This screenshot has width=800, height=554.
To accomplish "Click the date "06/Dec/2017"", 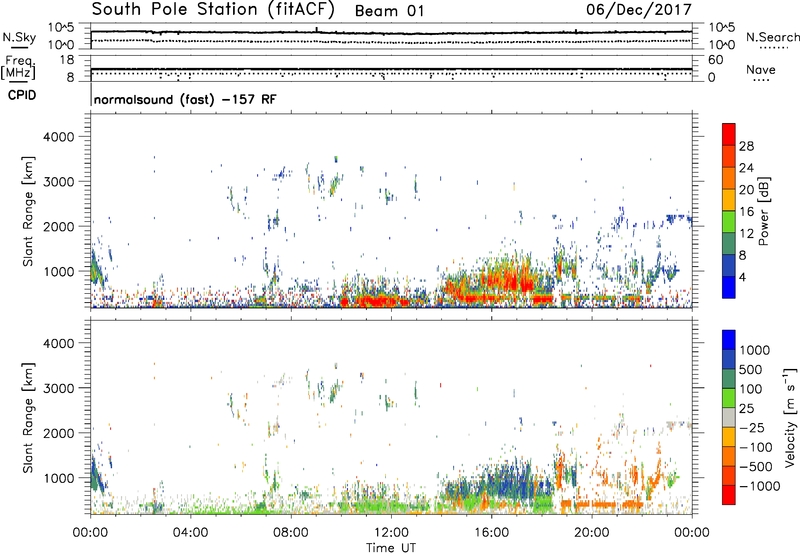I will click(638, 10).
